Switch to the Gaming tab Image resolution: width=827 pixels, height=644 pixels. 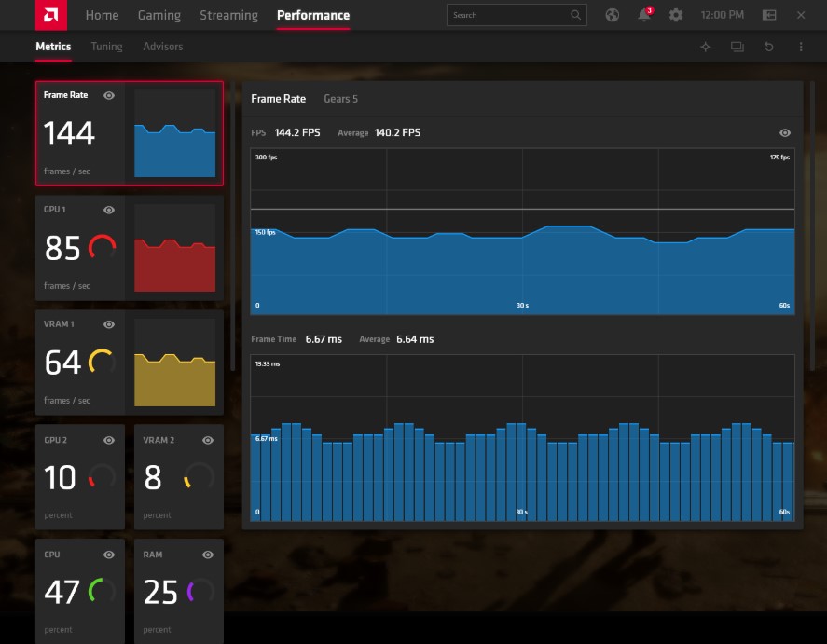coord(159,15)
